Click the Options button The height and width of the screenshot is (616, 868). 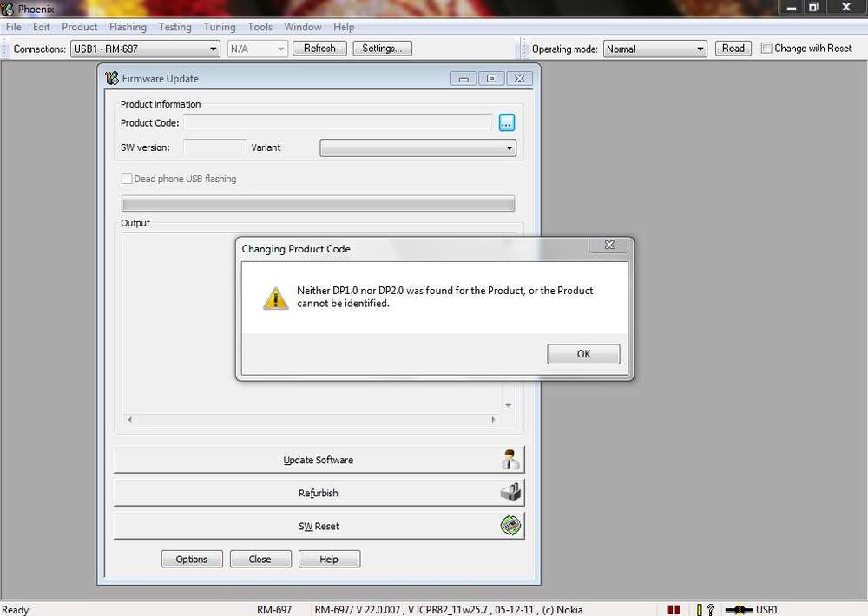pos(192,559)
